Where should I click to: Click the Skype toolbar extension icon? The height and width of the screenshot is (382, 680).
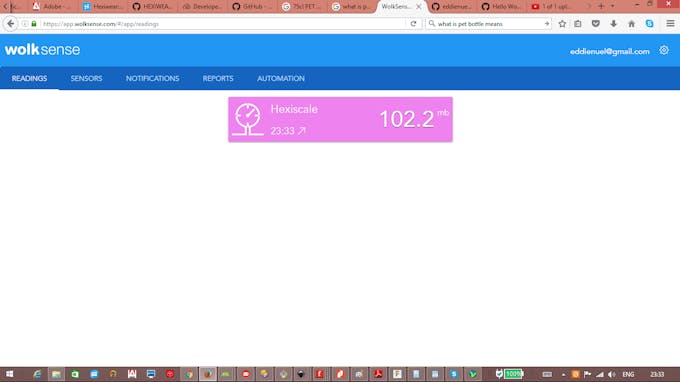[649, 24]
